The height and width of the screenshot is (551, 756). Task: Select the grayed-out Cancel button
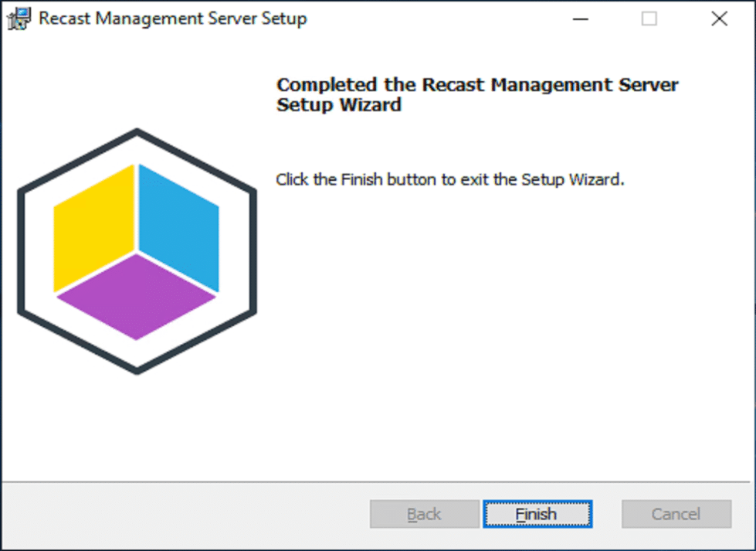pos(676,514)
